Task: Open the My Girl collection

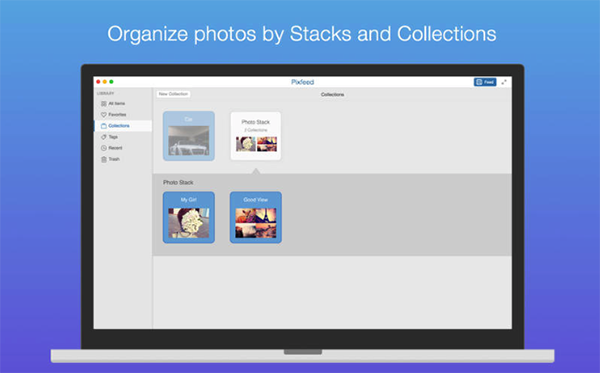Action: coord(189,217)
